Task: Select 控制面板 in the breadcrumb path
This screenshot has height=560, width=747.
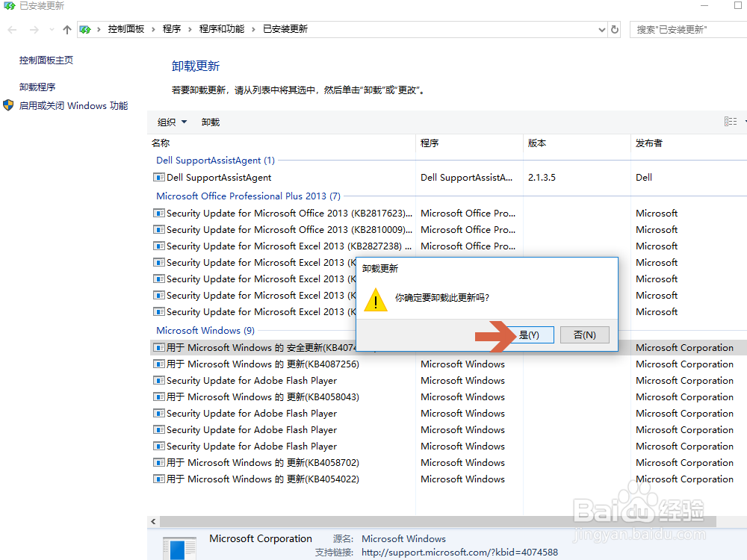Action: click(125, 29)
